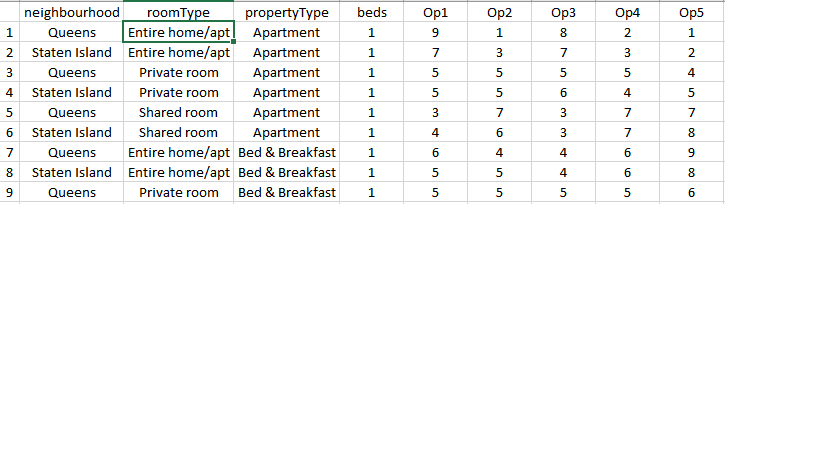Image resolution: width=819 pixels, height=460 pixels.
Task: Click Shared room cell in row 5
Action: (x=178, y=113)
